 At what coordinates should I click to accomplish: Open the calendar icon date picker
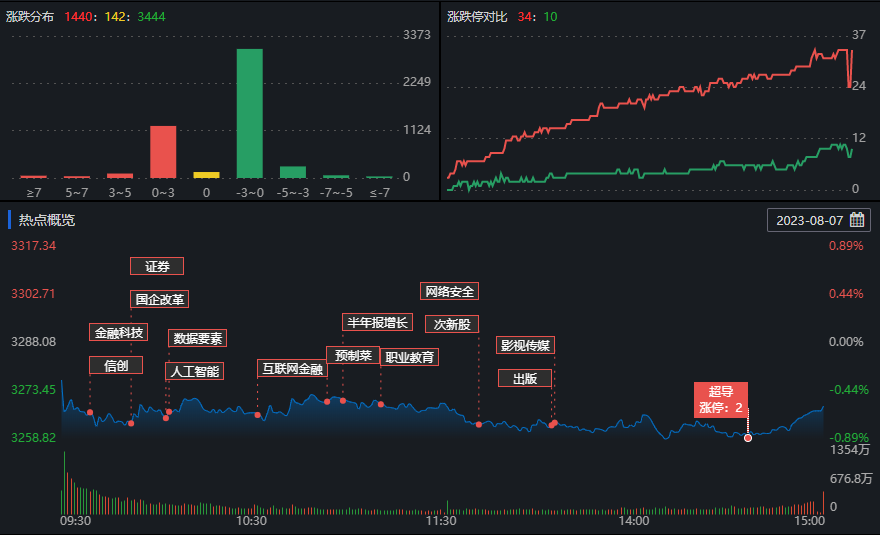(x=857, y=220)
